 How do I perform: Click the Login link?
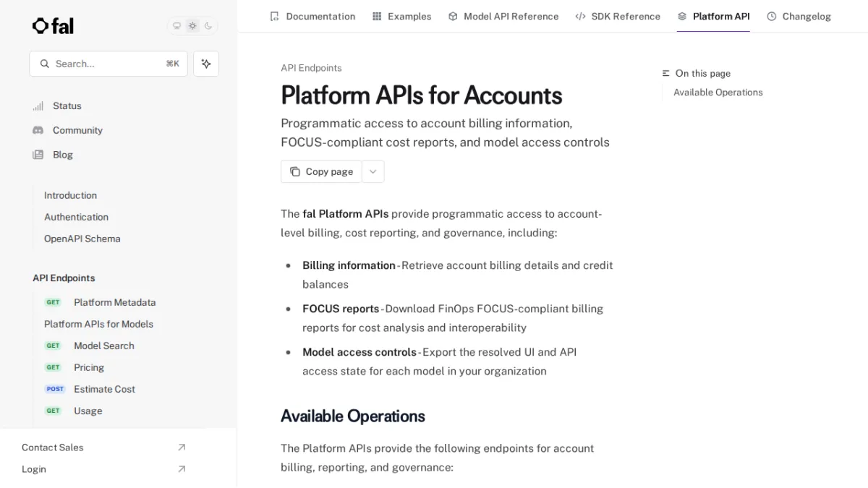click(34, 469)
